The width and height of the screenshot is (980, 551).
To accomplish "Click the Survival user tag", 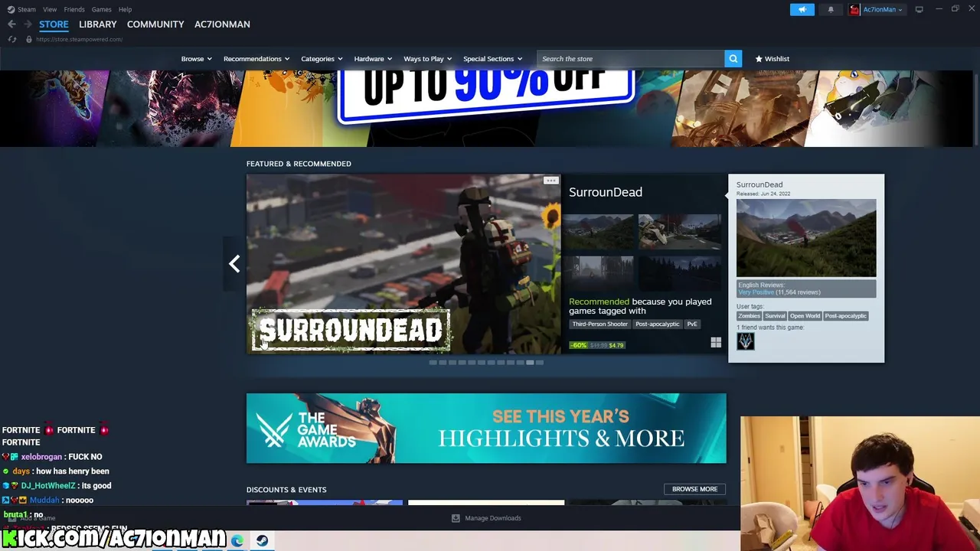I will [x=775, y=316].
